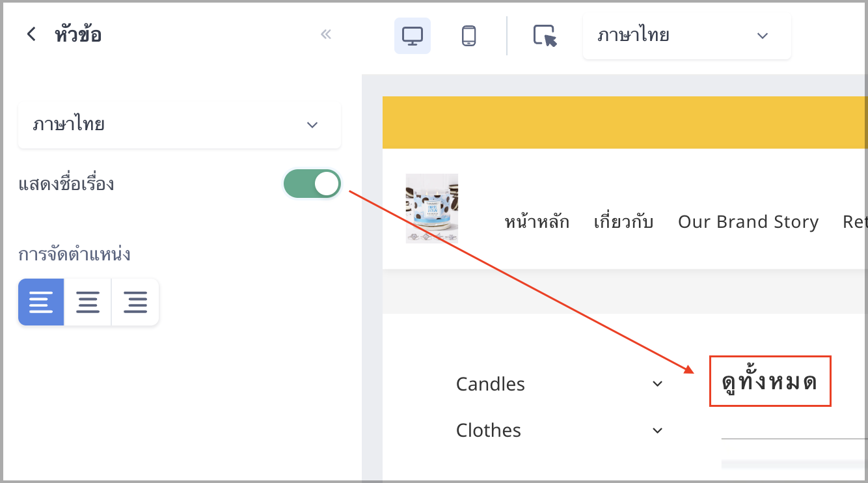Go back using the arrow beside หัวข้อ

pos(31,34)
